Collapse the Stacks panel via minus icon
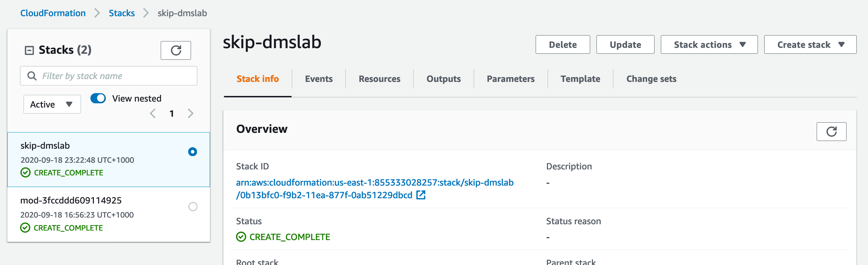The height and width of the screenshot is (265, 868). pos(29,50)
